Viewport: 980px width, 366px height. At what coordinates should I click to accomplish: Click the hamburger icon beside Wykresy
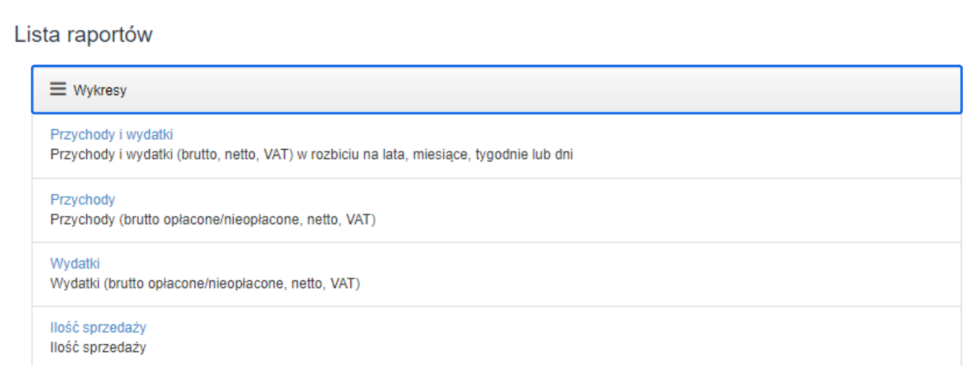click(x=58, y=89)
